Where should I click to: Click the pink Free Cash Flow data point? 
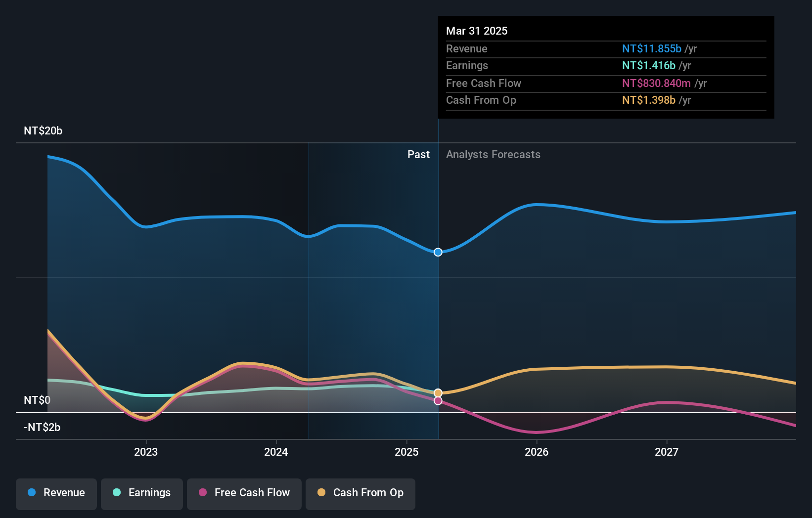coord(438,401)
